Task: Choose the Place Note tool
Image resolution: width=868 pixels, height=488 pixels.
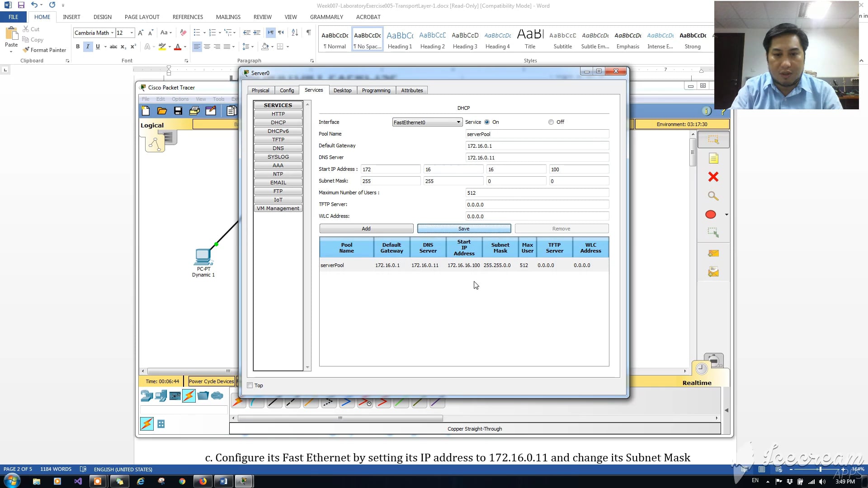Action: coord(713,158)
